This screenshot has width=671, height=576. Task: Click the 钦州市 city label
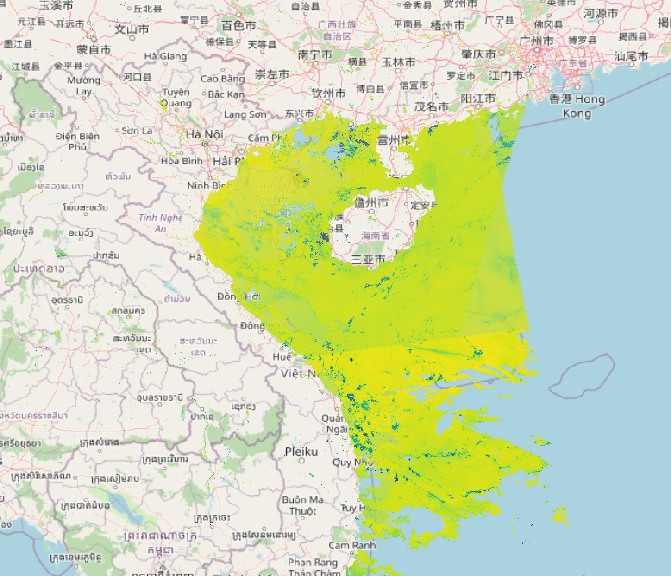click(328, 93)
